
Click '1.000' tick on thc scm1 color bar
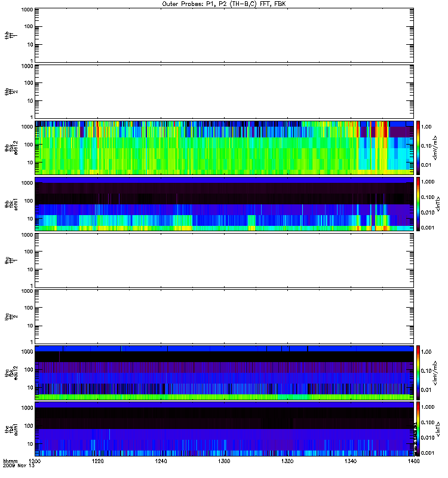[x=428, y=407]
